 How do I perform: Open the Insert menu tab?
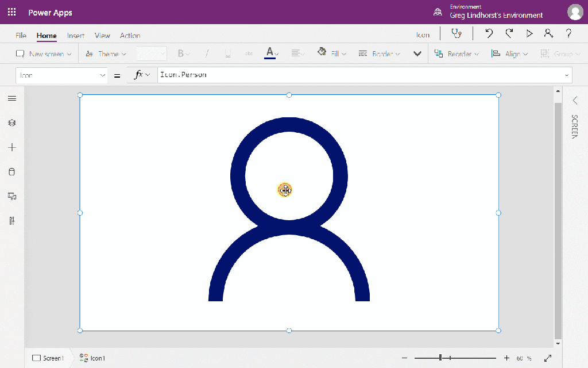coord(76,36)
